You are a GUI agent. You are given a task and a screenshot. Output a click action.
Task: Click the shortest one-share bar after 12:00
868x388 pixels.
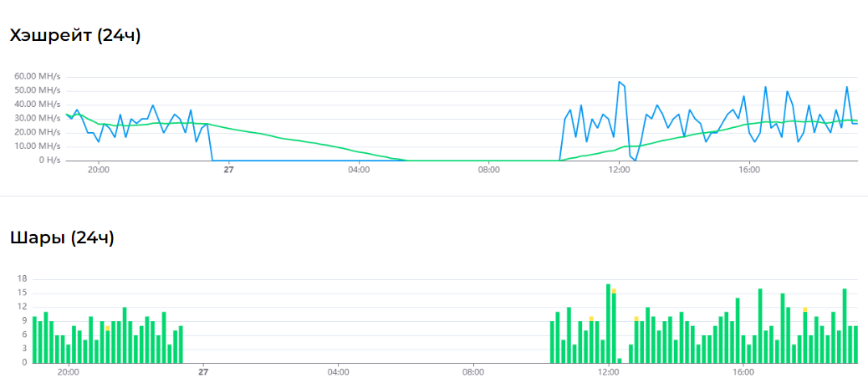[x=620, y=360]
